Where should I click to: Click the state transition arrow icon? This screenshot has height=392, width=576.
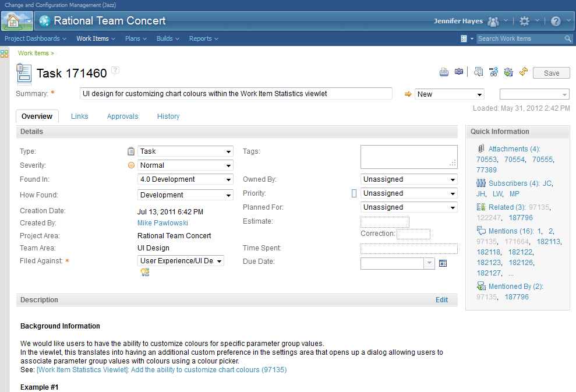coord(408,94)
